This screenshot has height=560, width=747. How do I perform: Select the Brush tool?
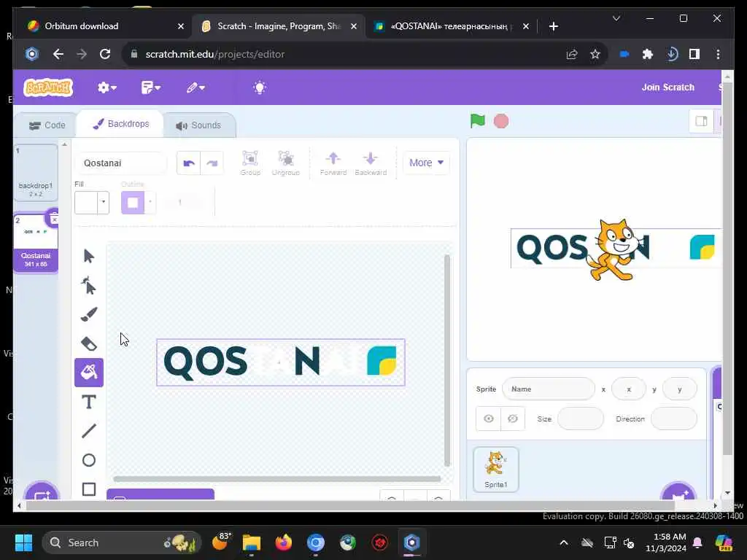[x=88, y=314]
